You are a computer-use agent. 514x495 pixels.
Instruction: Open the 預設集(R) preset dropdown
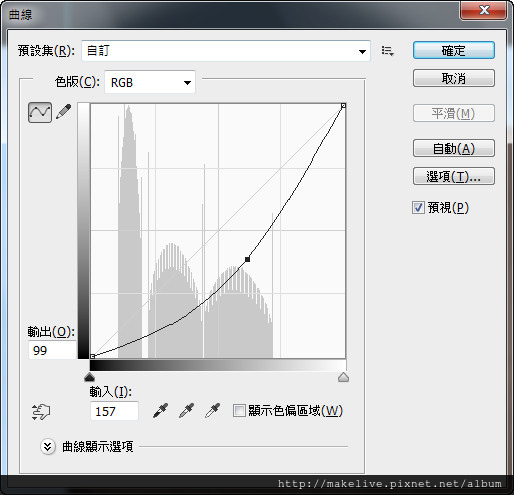coord(226,51)
